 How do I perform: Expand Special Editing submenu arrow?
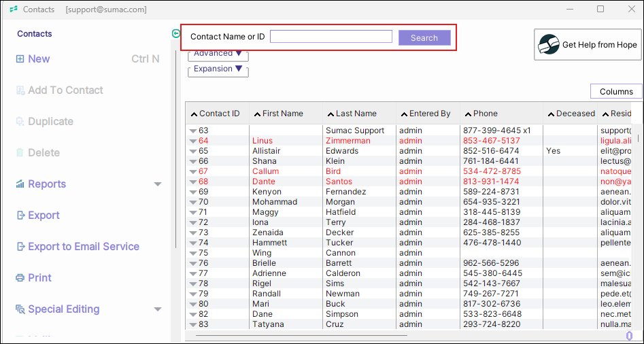[158, 309]
